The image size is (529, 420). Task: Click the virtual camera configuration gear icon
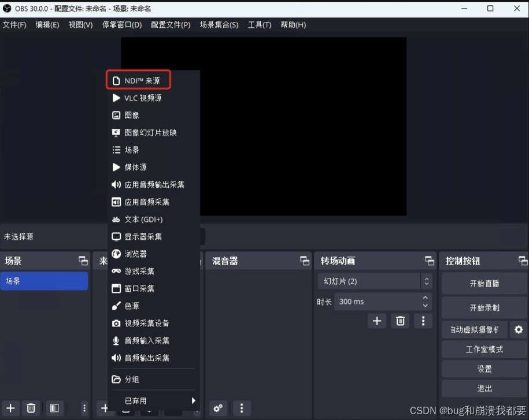[x=518, y=329]
